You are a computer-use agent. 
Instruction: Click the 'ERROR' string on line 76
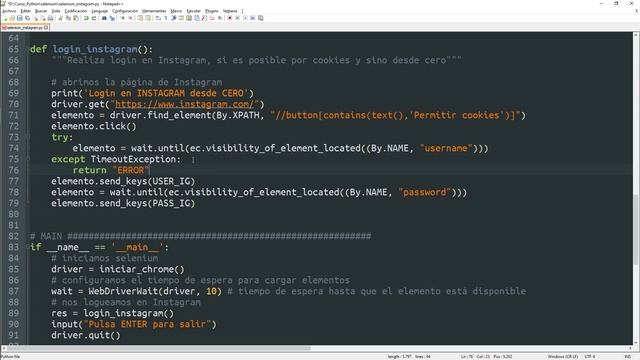[131, 170]
